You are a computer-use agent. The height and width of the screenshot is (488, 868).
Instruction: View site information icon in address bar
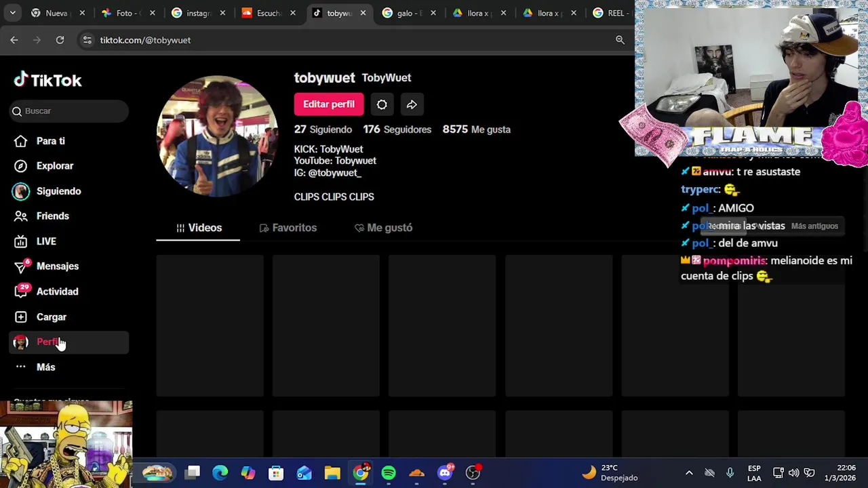(87, 40)
